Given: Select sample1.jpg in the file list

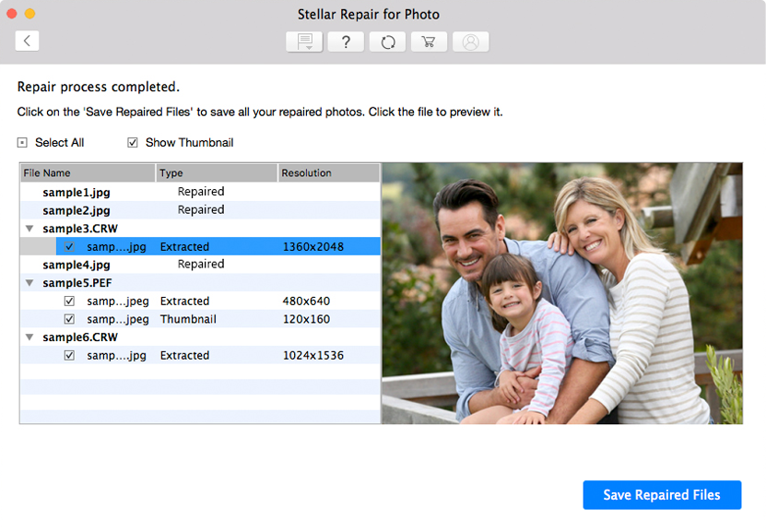Looking at the screenshot, I should pyautogui.click(x=200, y=192).
